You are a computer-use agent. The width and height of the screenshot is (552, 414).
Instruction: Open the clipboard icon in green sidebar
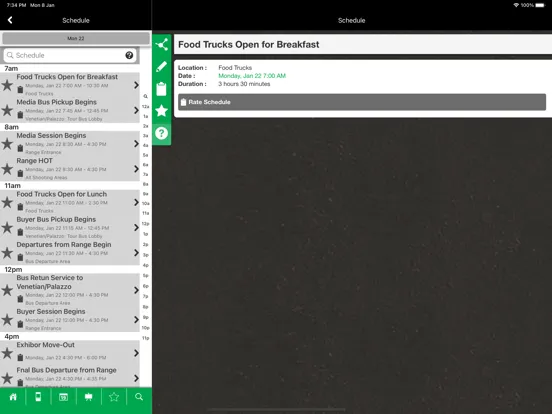pyautogui.click(x=162, y=89)
